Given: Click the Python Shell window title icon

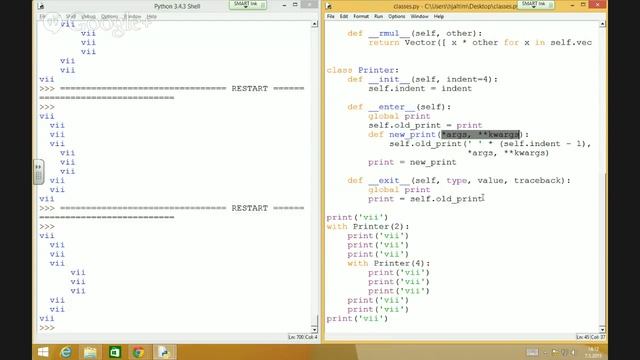Looking at the screenshot, I should [x=41, y=6].
